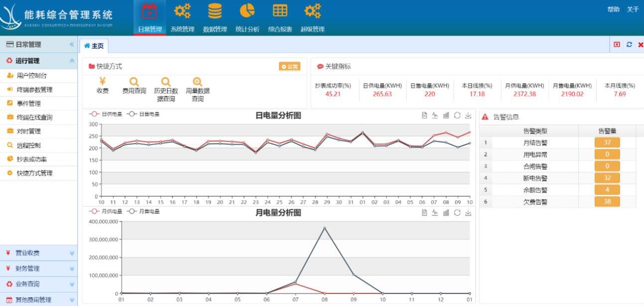Viewport: 644px width, 306px height.
Task: Select the 主页 tab
Action: click(96, 45)
